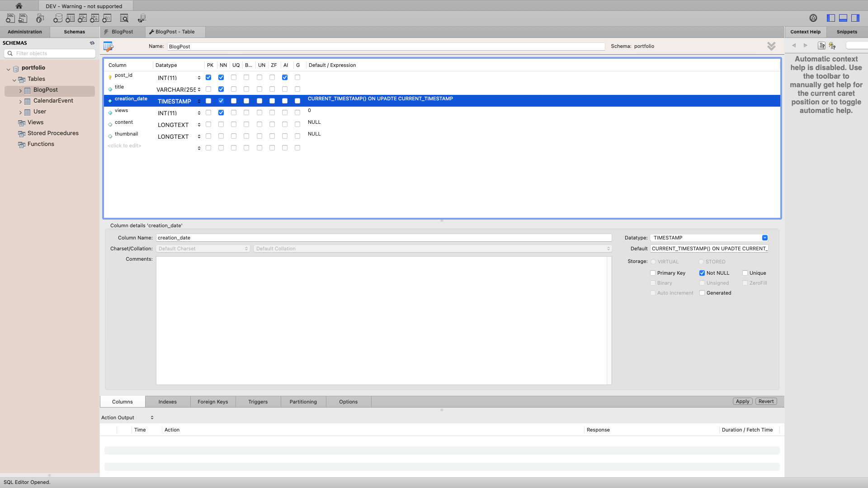868x488 pixels.
Task: Expand the CalendarEvent table node
Action: pyautogui.click(x=20, y=101)
